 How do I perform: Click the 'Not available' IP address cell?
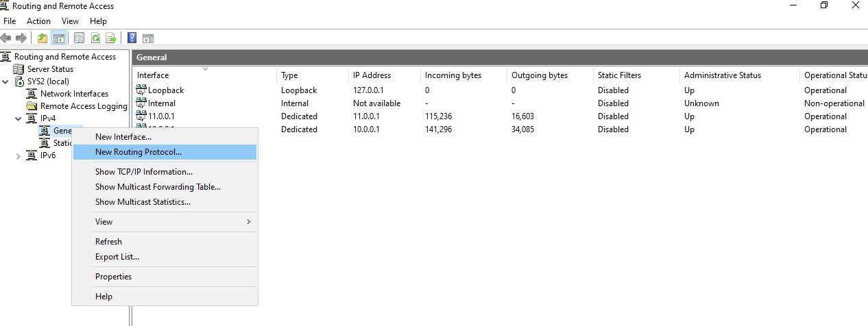click(376, 103)
